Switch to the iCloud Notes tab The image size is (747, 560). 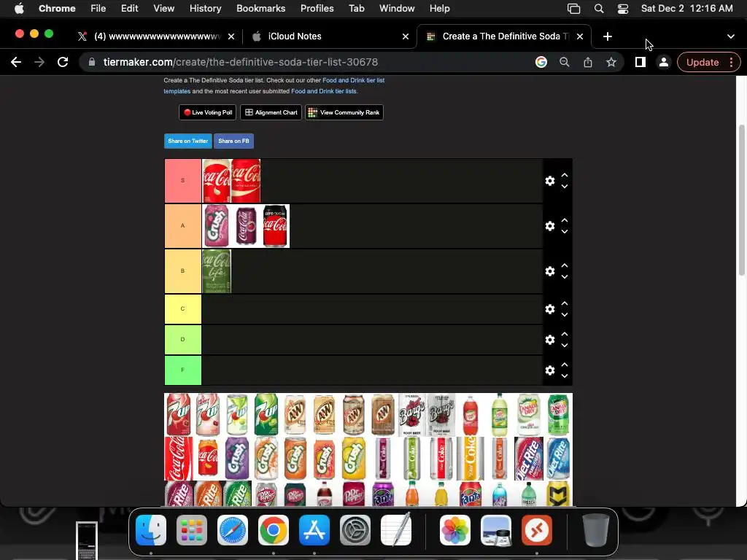click(329, 36)
